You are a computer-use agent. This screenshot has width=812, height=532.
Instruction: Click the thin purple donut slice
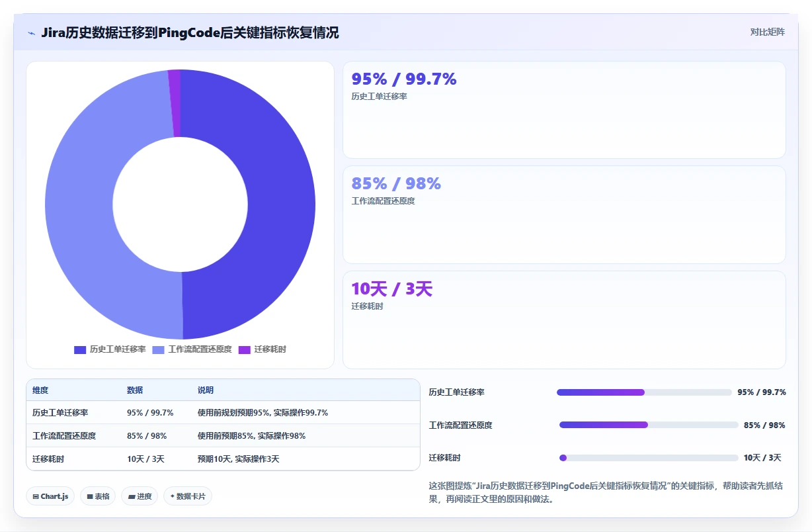click(175, 103)
